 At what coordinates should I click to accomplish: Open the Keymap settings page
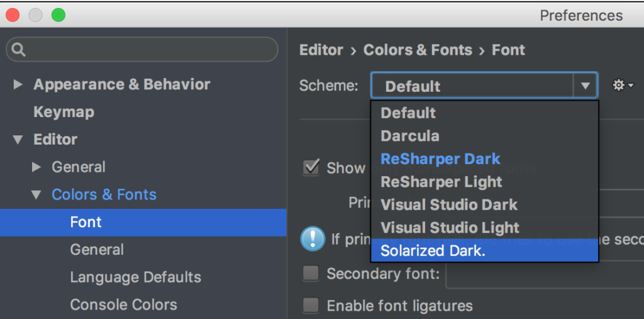point(64,112)
